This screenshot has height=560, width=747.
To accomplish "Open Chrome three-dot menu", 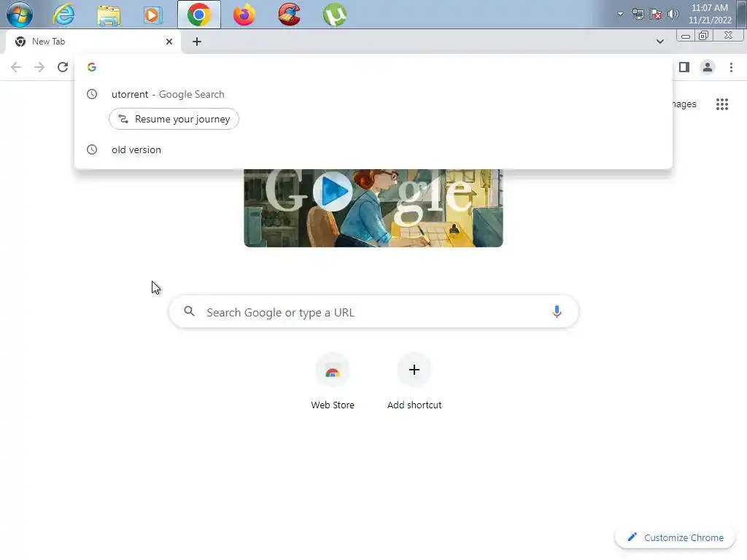I will 731,67.
